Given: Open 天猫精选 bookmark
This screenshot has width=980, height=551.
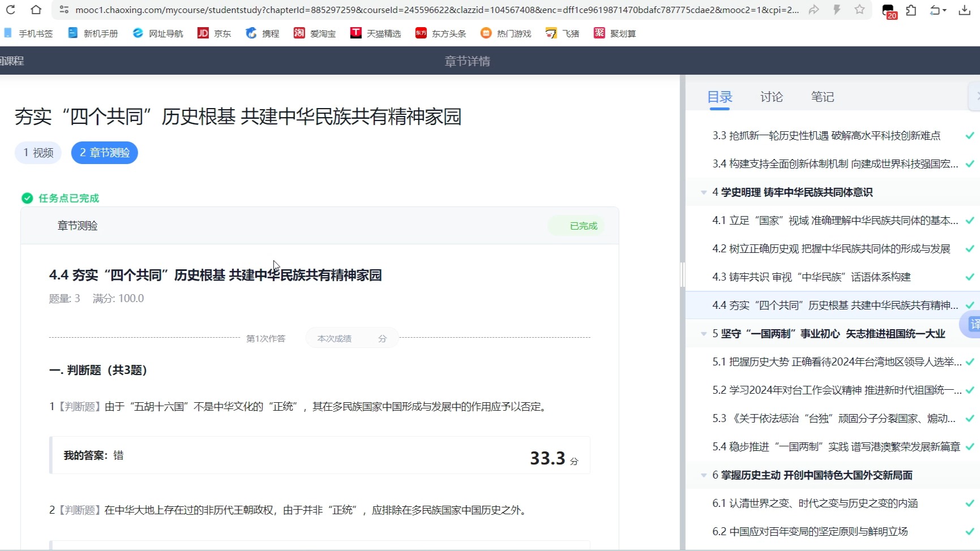Looking at the screenshot, I should pyautogui.click(x=375, y=33).
